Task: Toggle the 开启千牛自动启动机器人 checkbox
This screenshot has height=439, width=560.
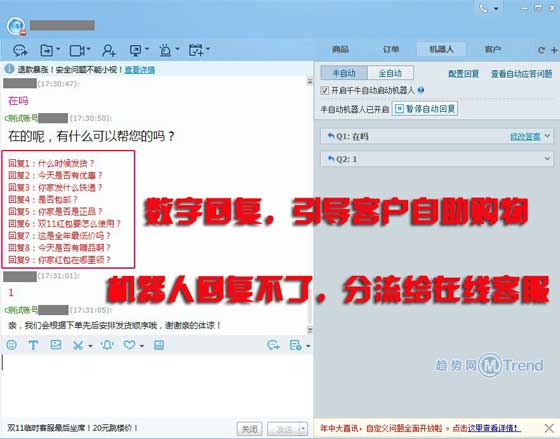Action: [x=325, y=90]
